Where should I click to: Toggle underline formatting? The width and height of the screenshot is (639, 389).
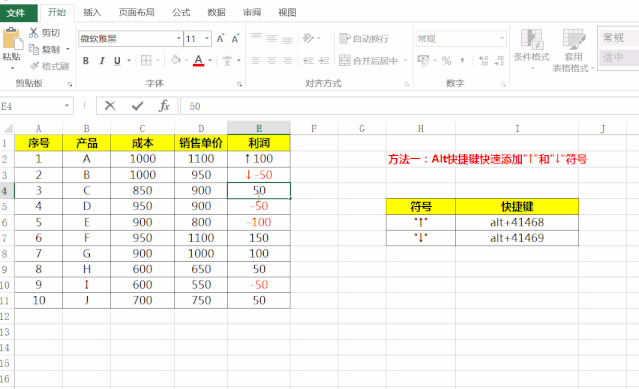pos(117,61)
